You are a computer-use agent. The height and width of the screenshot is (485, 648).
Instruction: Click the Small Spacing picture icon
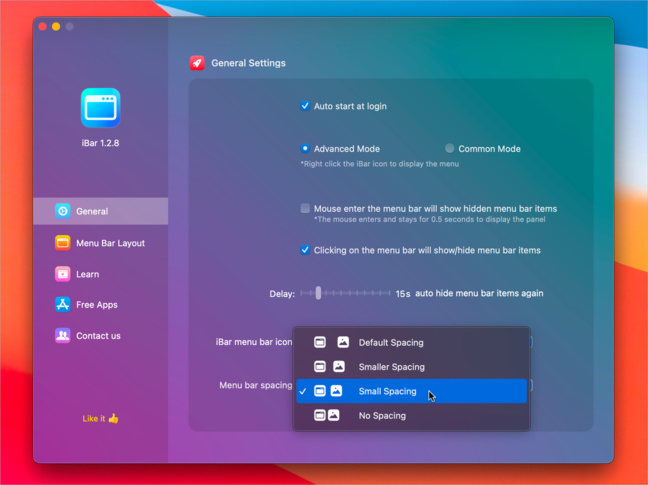(336, 391)
